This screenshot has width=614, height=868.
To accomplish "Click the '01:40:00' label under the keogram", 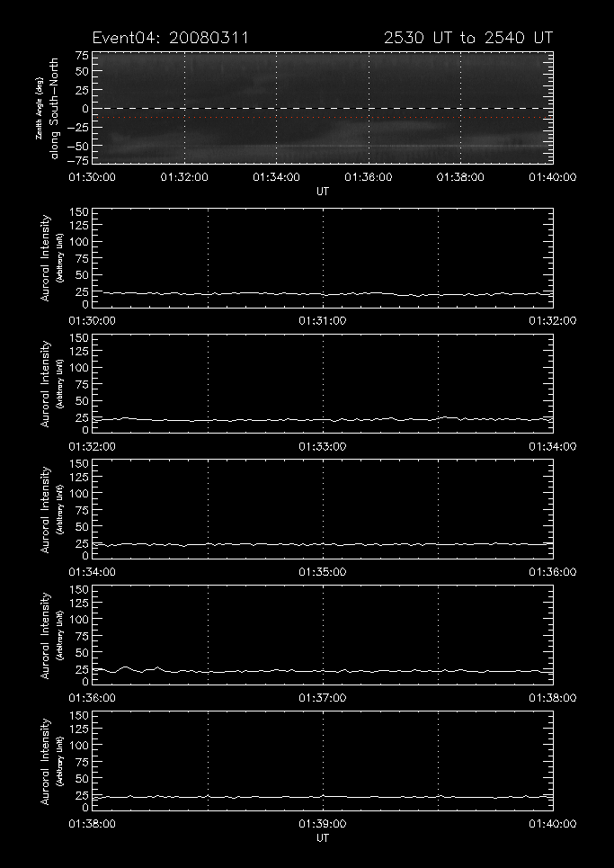I will click(553, 177).
